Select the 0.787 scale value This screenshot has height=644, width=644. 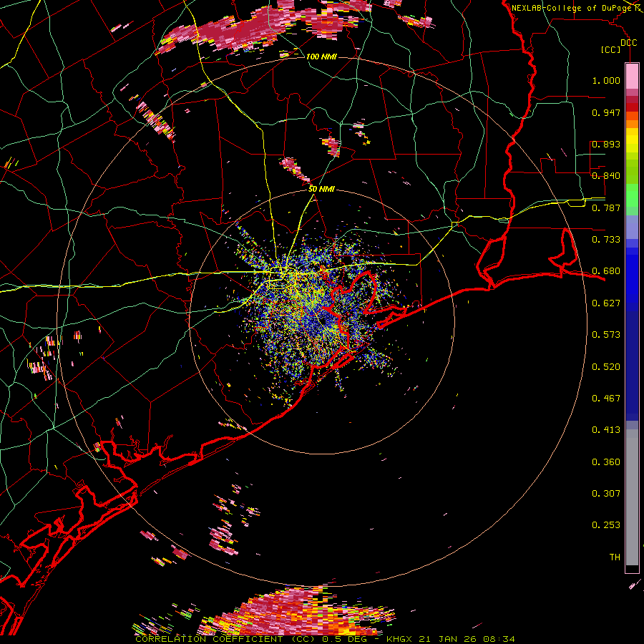click(606, 208)
